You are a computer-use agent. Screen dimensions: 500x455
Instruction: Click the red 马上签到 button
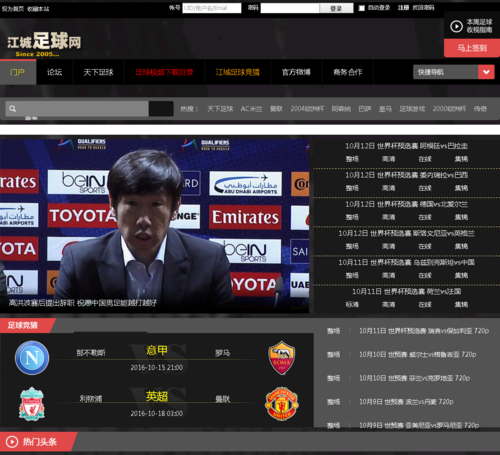[472, 48]
